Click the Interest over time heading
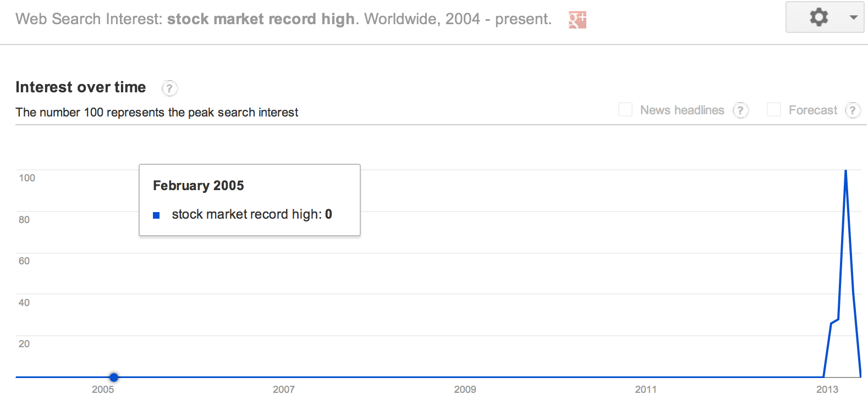The image size is (868, 400). click(x=81, y=87)
